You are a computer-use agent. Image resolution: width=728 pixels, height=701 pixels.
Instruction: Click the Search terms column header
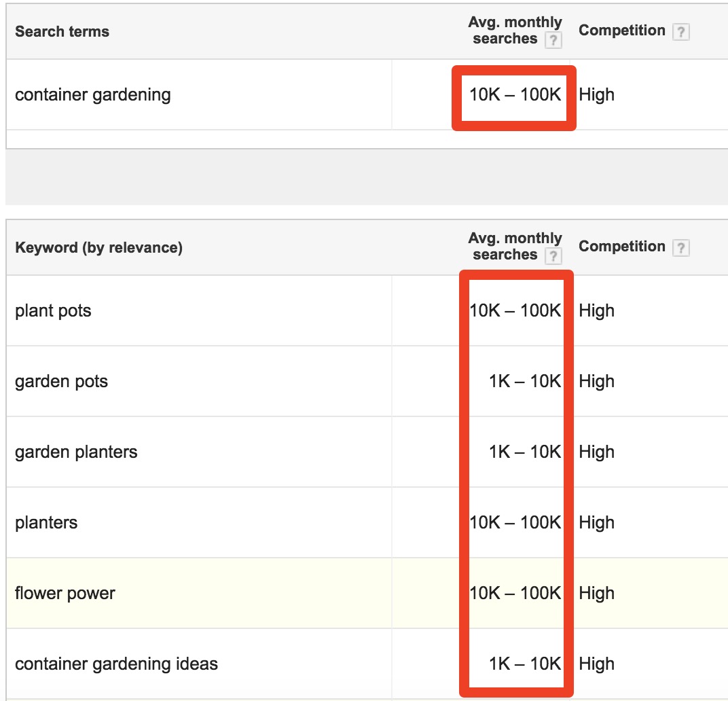62,31
